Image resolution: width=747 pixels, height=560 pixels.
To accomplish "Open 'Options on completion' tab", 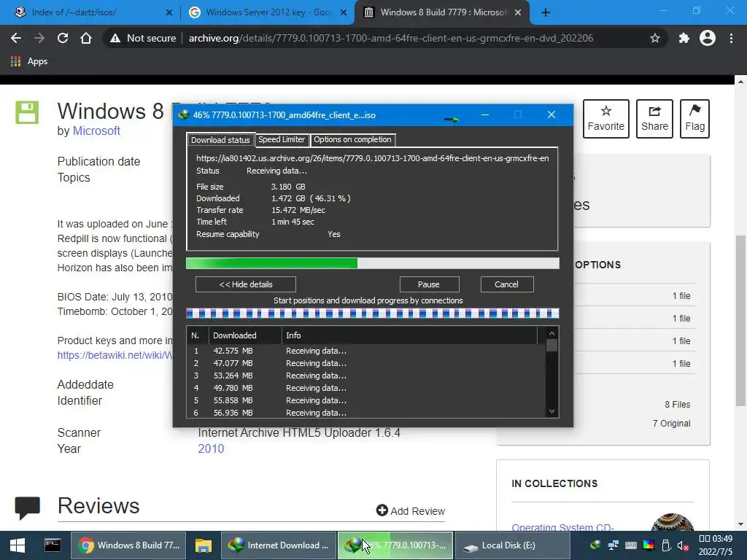I will pos(352,139).
